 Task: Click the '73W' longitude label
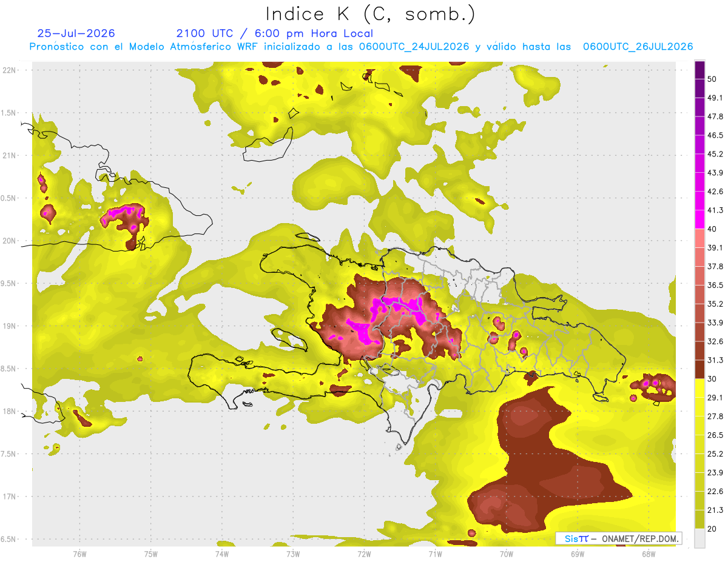click(x=293, y=554)
